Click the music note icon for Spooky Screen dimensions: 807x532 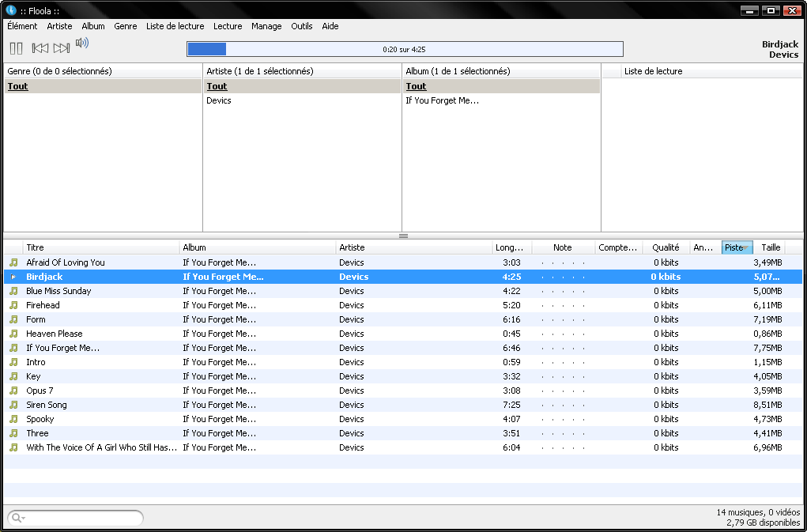(14, 419)
